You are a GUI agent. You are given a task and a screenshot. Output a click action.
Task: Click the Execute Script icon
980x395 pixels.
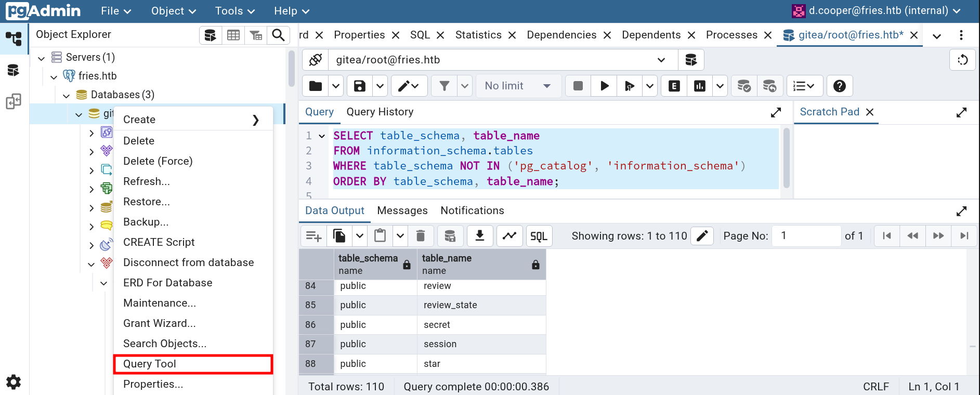tap(630, 86)
